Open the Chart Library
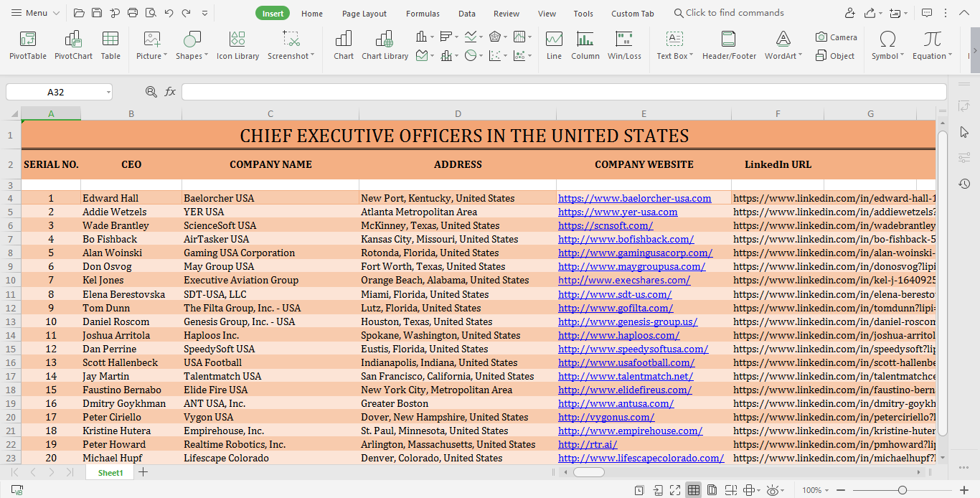Screen dimensions: 980x498 pos(385,45)
